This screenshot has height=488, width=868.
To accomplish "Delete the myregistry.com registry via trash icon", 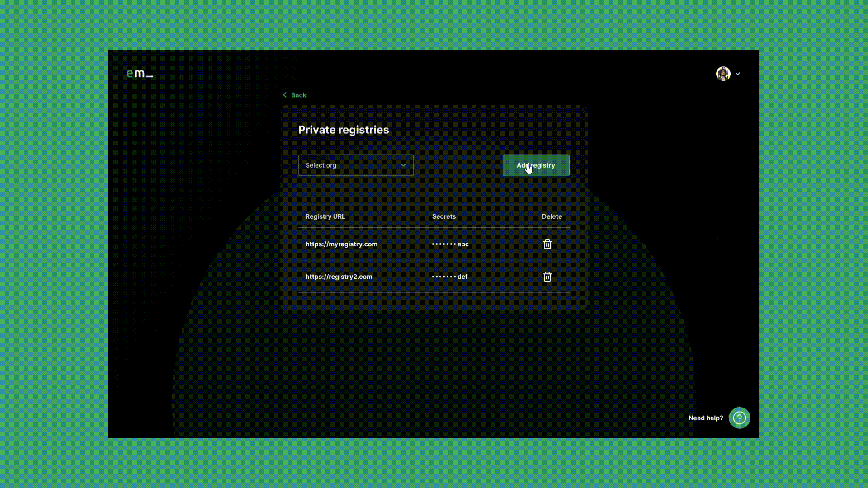I will point(547,244).
